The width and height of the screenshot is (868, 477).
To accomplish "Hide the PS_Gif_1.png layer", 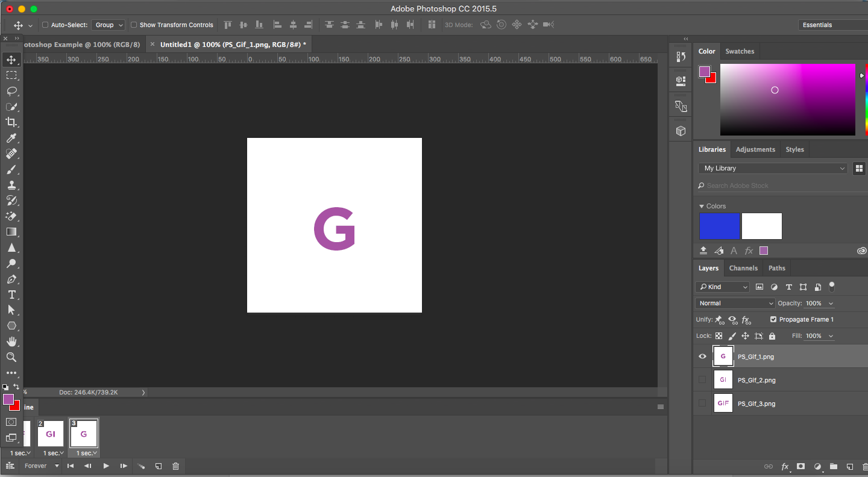I will click(702, 357).
